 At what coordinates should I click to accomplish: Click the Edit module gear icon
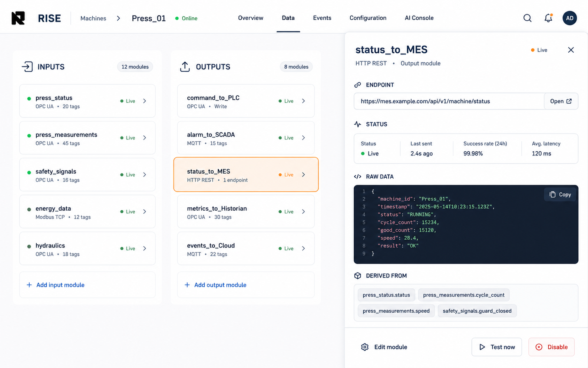365,347
